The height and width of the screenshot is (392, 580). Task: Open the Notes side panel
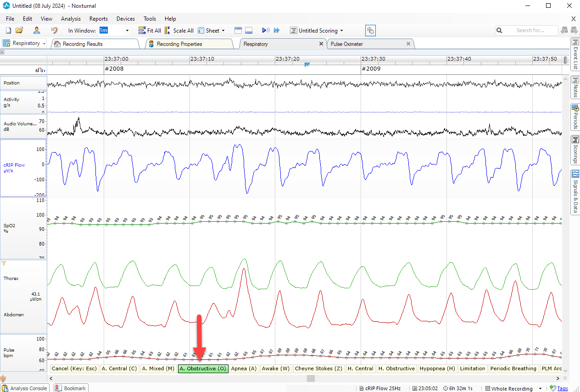[x=575, y=87]
